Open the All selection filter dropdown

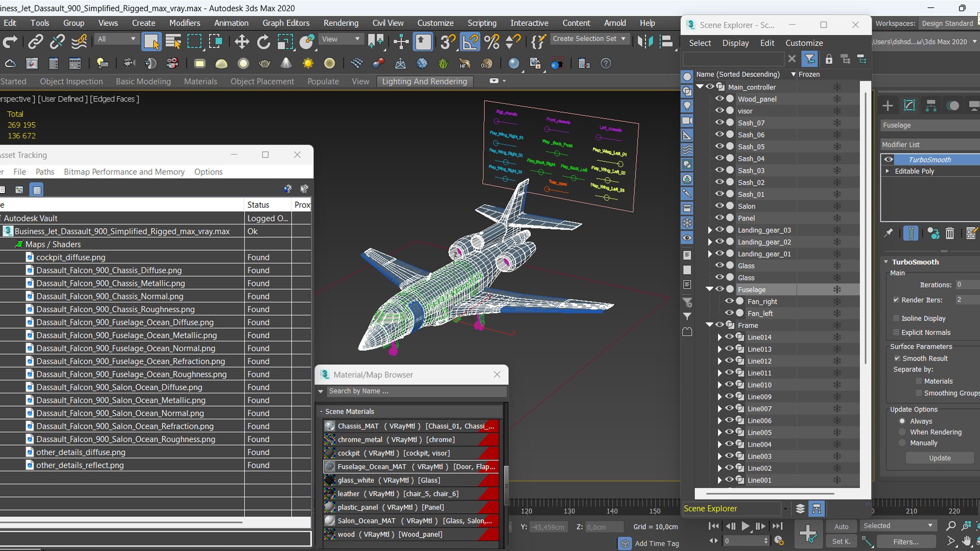coord(117,39)
